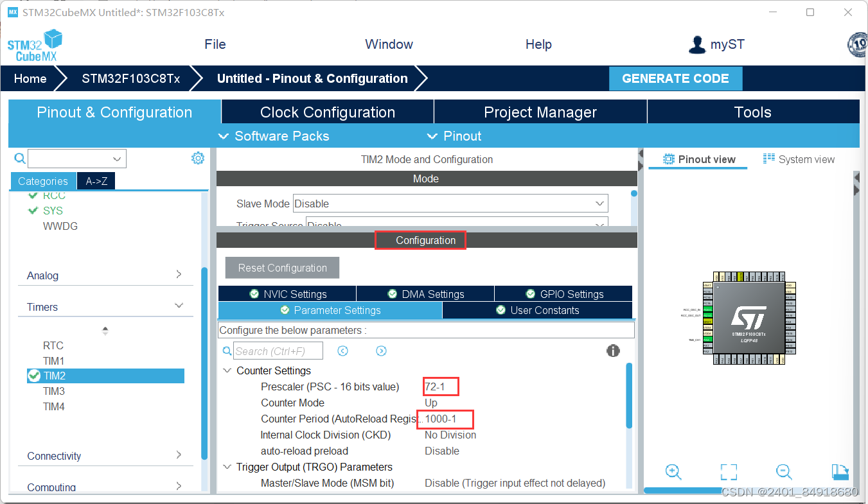
Task: Expand the Pinout menu
Action: (454, 136)
